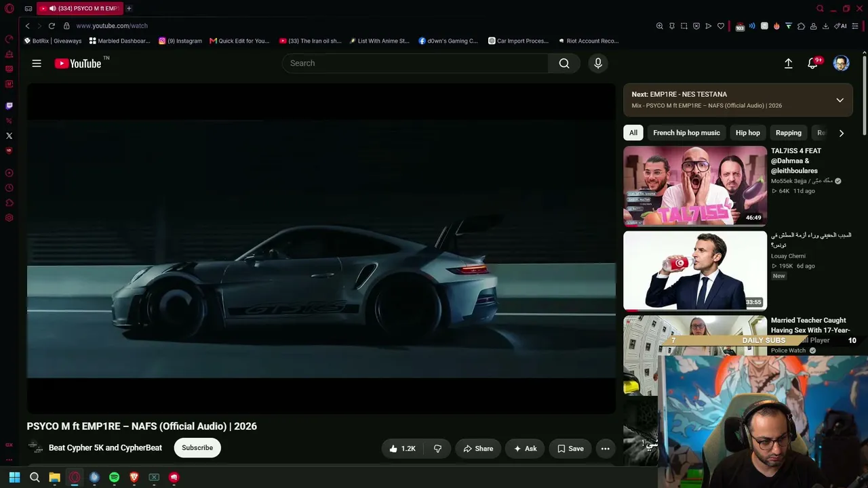Screen dimensions: 868x488
Task: Open Twitch in the Opera sidebar
Action: point(9,106)
